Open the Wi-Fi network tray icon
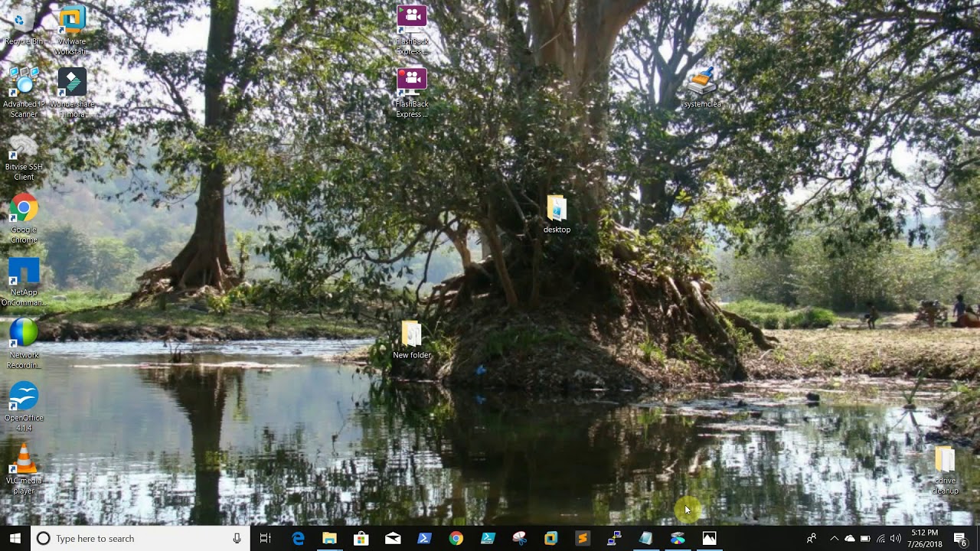Viewport: 980px width, 551px height. click(880, 539)
